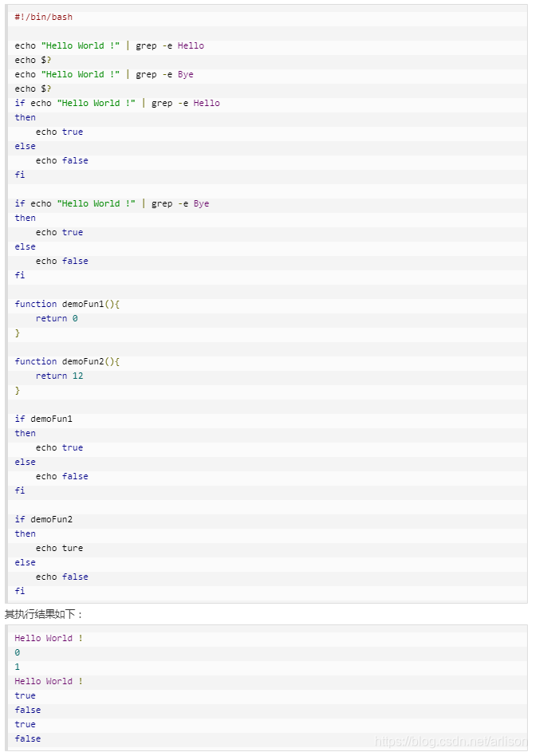Image resolution: width=535 pixels, height=756 pixels.
Task: Click the 'echo true' line under 'if demoFun1' block
Action: pos(59,447)
